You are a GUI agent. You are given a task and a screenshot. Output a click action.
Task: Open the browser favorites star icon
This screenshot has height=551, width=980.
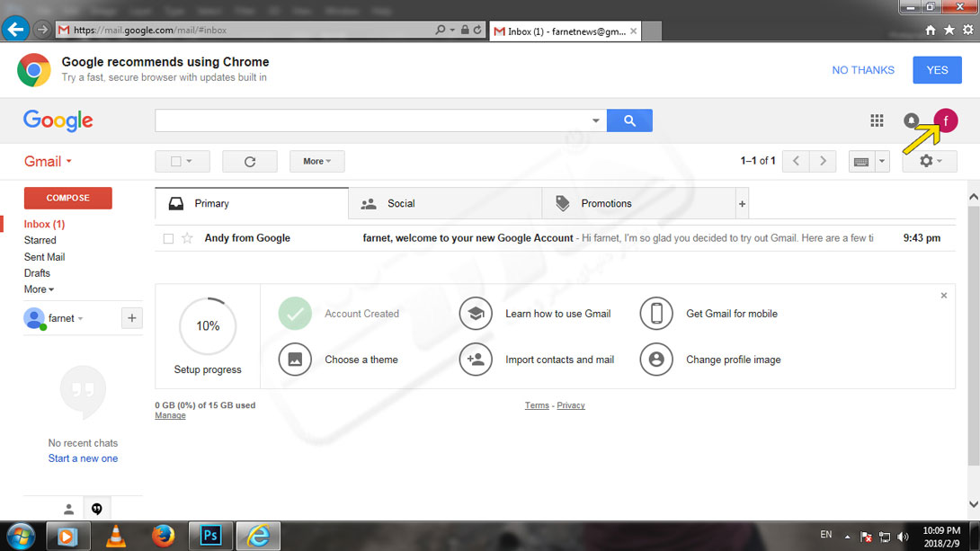pyautogui.click(x=949, y=30)
